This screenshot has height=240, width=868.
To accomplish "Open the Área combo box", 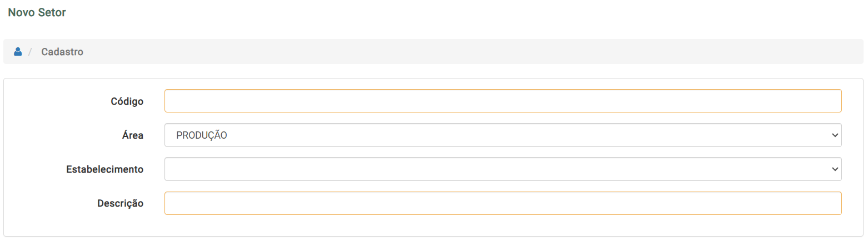I will coord(503,135).
